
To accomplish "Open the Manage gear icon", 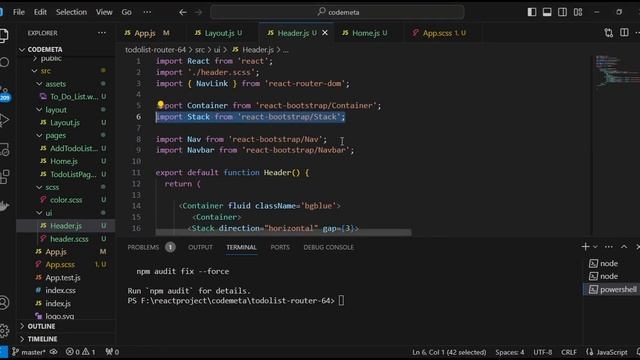I will [x=4, y=331].
